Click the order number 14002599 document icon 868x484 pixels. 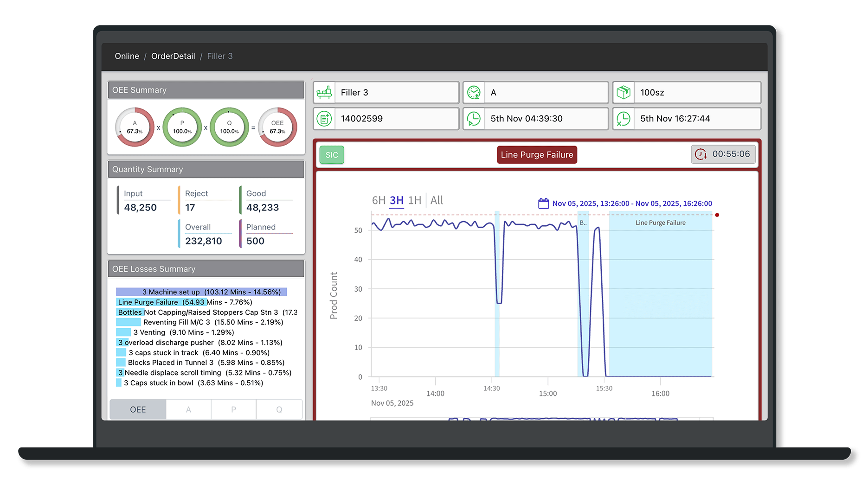click(x=324, y=119)
